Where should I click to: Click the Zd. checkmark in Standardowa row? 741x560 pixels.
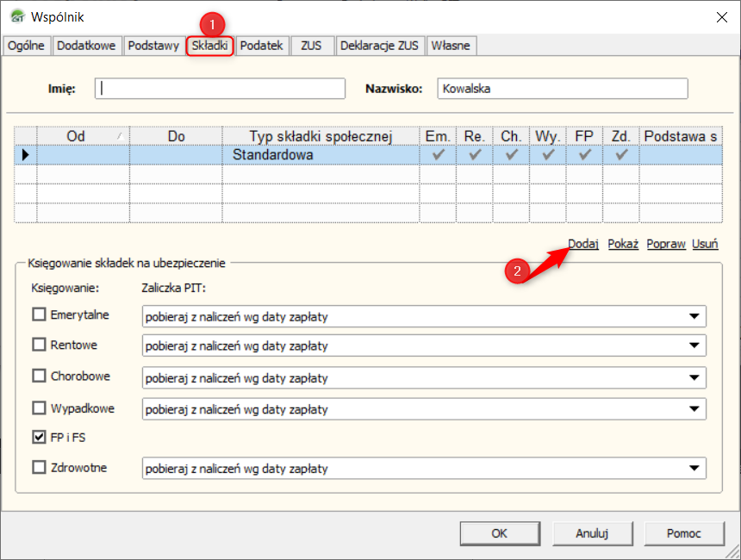click(621, 154)
